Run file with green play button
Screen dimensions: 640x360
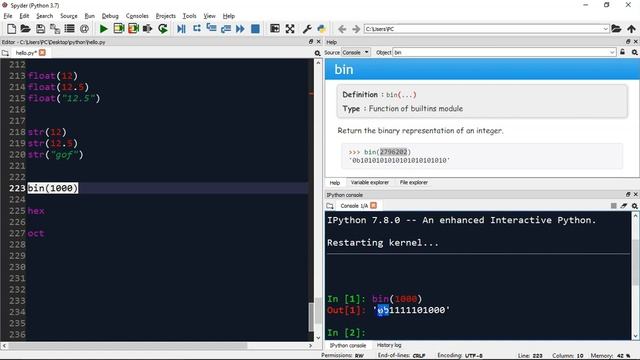click(x=104, y=29)
